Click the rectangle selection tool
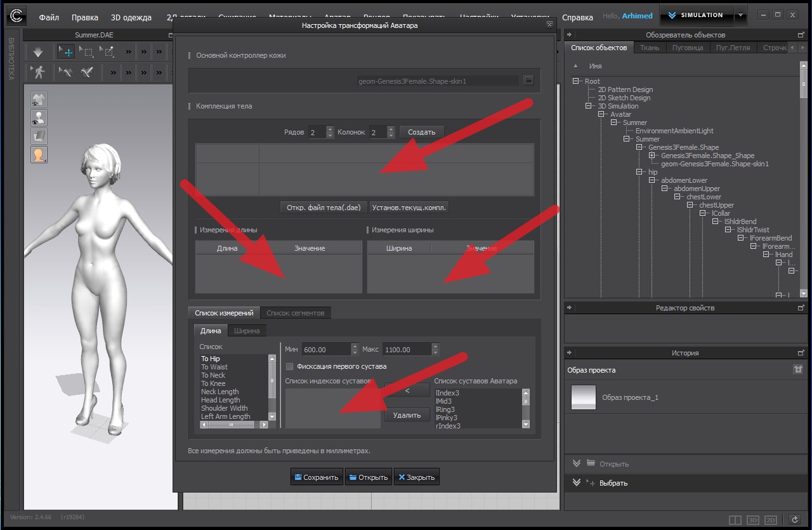The image size is (812, 530). click(x=87, y=52)
